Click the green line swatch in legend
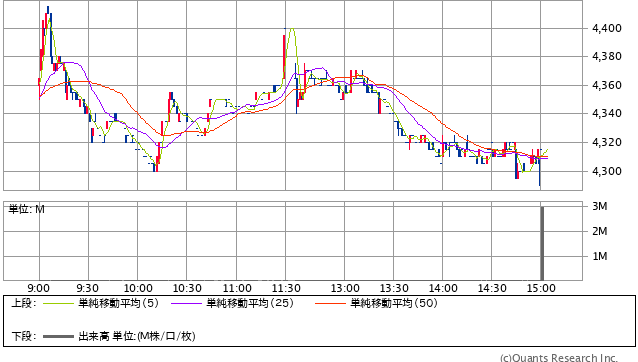This screenshot has height=362, width=638. click(59, 303)
